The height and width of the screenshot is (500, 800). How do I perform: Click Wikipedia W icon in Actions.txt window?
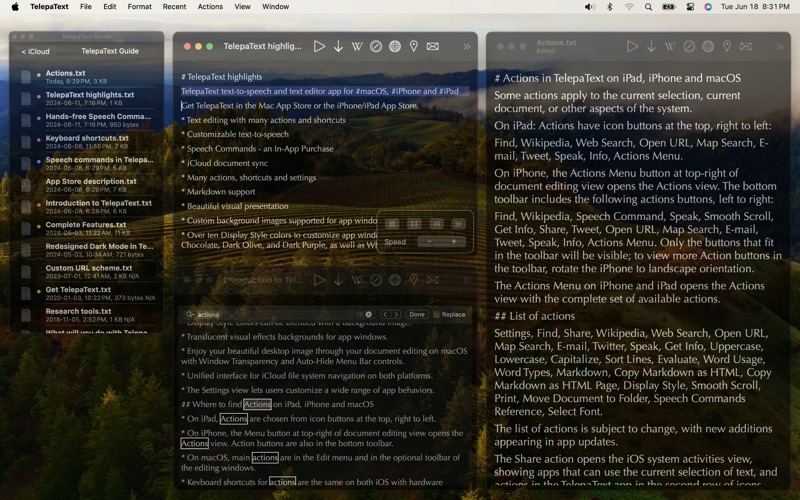(x=670, y=46)
